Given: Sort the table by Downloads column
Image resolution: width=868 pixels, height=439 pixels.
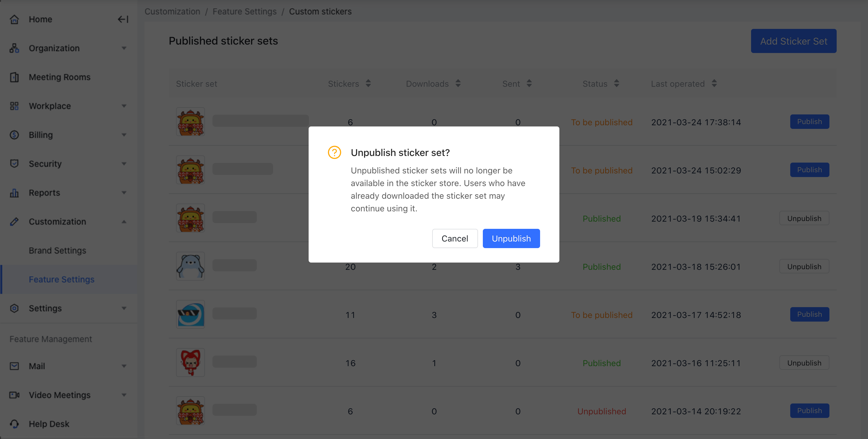Looking at the screenshot, I should coord(458,83).
